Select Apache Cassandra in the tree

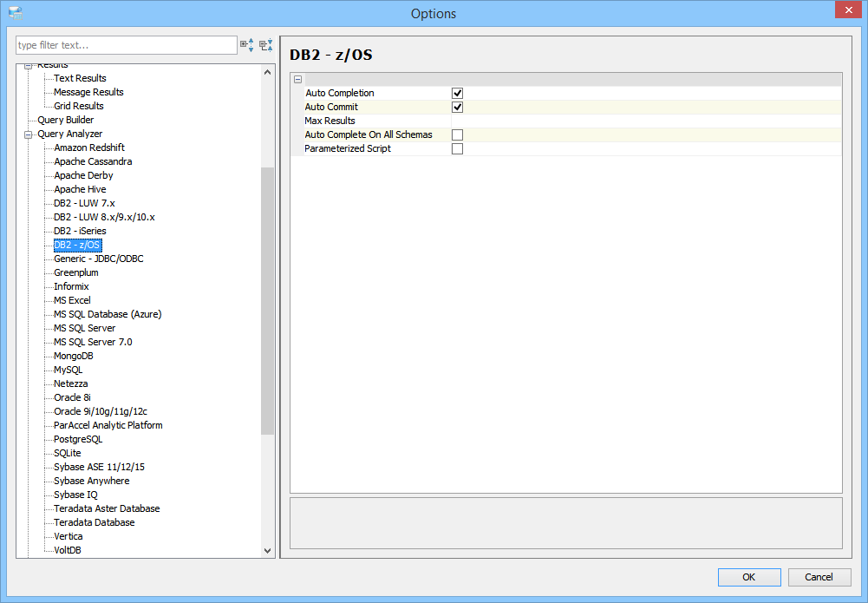tap(93, 161)
